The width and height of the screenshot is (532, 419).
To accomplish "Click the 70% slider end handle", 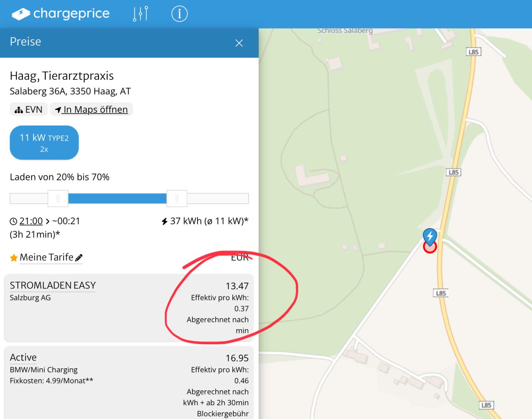I will point(177,199).
